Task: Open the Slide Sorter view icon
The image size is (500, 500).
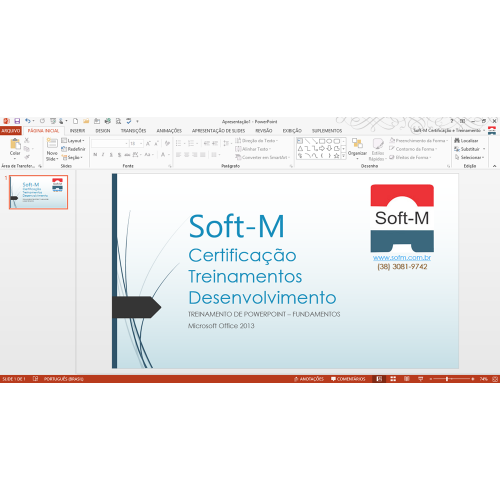Action: click(x=393, y=379)
